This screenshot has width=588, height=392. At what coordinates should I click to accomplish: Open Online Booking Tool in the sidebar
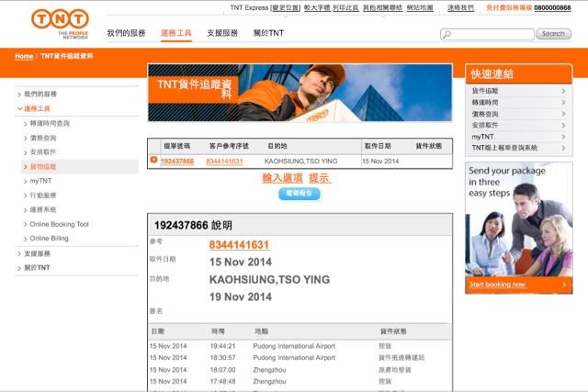[59, 224]
